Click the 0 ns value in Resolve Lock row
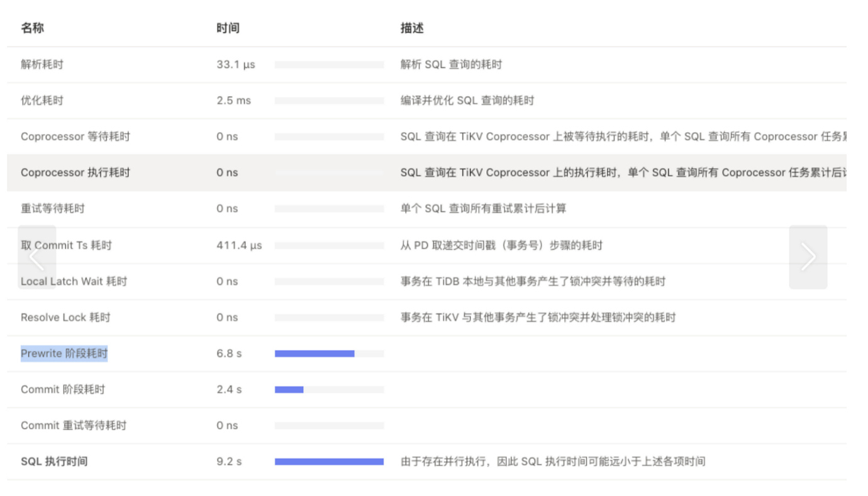This screenshot has height=496, width=868. pyautogui.click(x=227, y=317)
